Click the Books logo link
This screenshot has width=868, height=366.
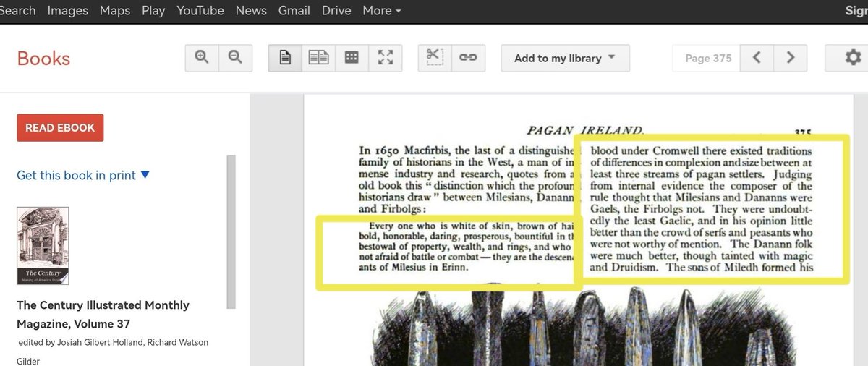point(43,59)
